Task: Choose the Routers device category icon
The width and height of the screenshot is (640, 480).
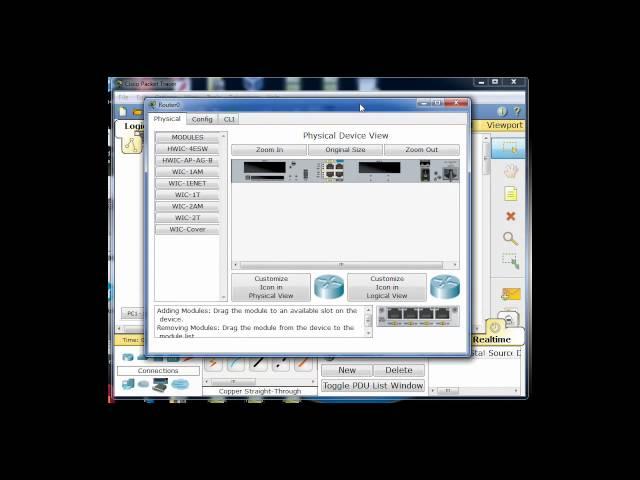Action: click(x=128, y=357)
